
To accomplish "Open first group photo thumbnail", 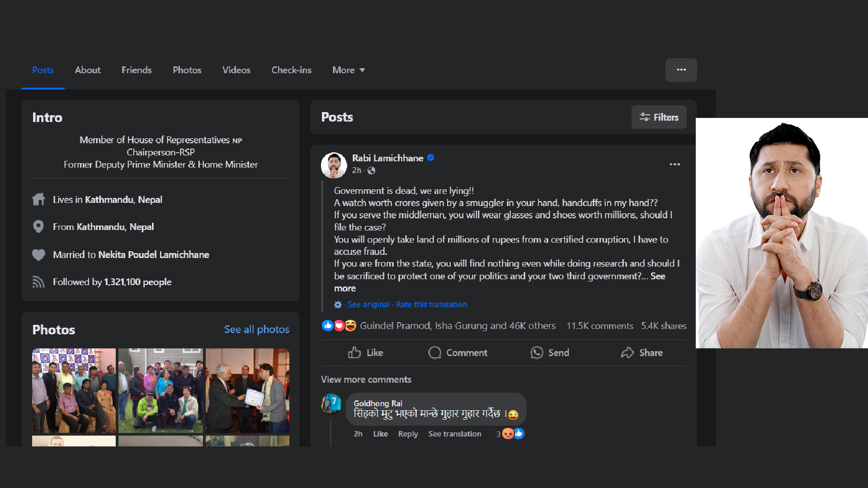I will [74, 390].
